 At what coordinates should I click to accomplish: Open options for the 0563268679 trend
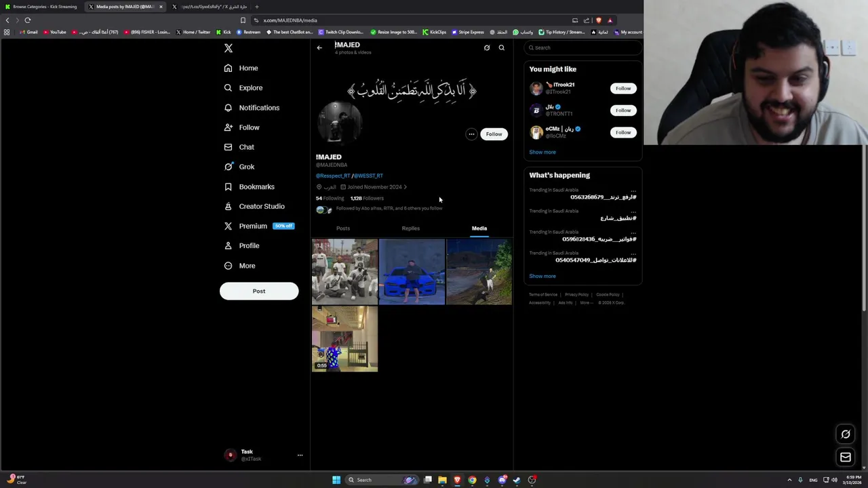(633, 190)
